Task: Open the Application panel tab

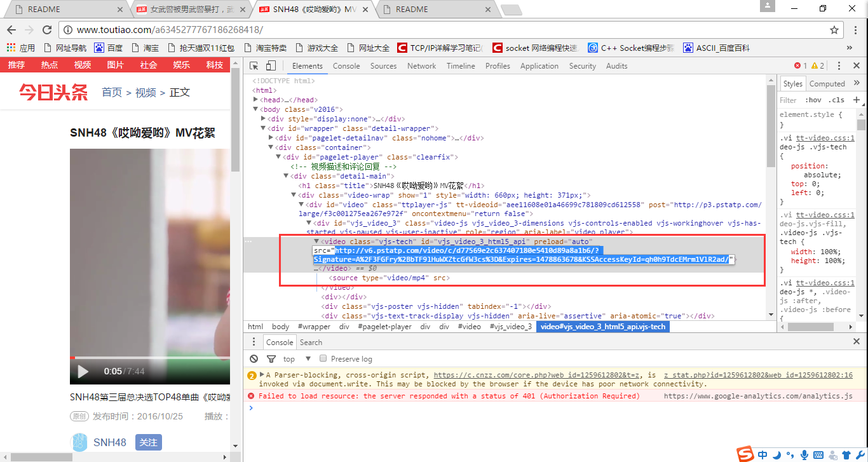Action: click(539, 66)
